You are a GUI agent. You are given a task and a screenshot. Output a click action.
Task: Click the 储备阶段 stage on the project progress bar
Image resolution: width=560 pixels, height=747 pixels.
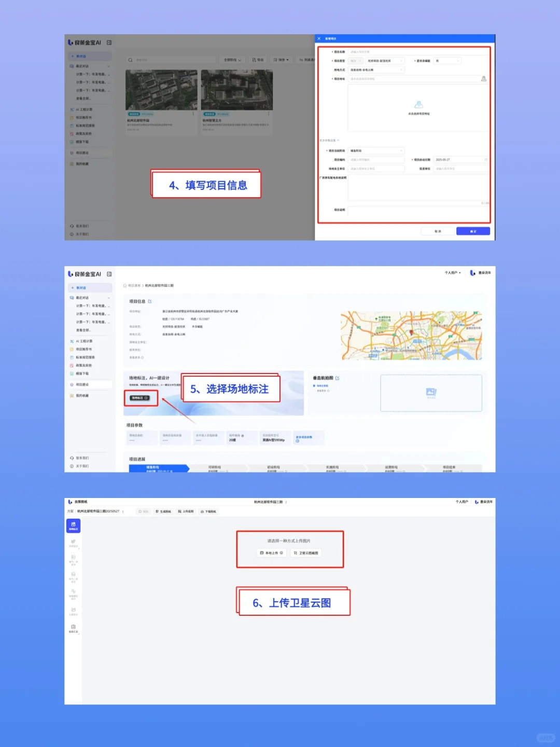click(158, 468)
